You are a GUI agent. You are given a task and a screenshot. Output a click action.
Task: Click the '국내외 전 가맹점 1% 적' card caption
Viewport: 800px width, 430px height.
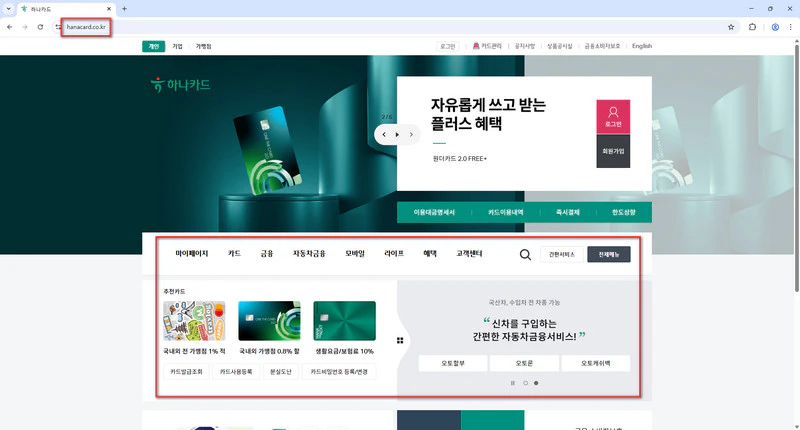click(194, 351)
